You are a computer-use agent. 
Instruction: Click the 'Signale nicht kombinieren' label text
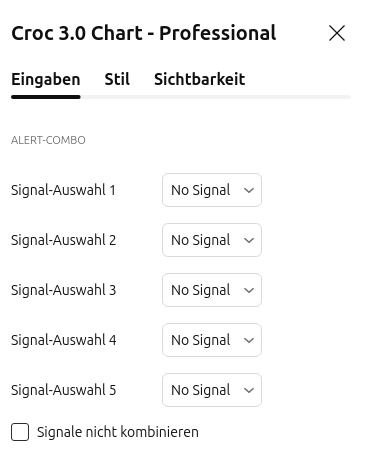(x=118, y=432)
